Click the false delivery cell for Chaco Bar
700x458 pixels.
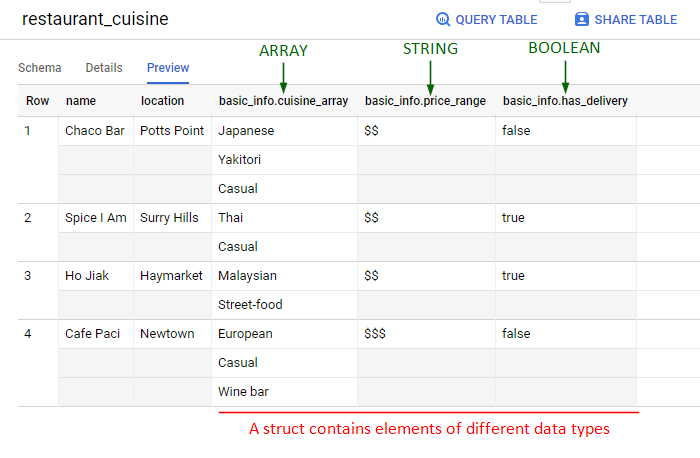tap(566, 131)
